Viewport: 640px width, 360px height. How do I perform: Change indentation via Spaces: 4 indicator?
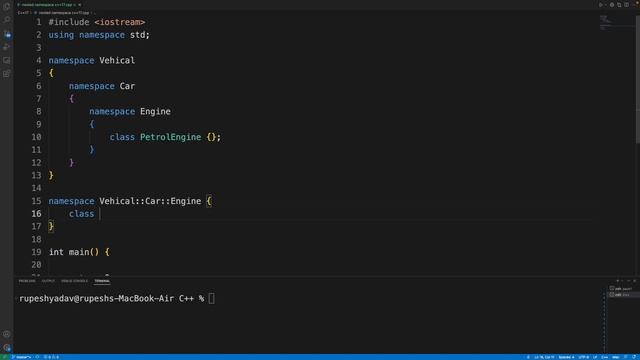coord(566,357)
